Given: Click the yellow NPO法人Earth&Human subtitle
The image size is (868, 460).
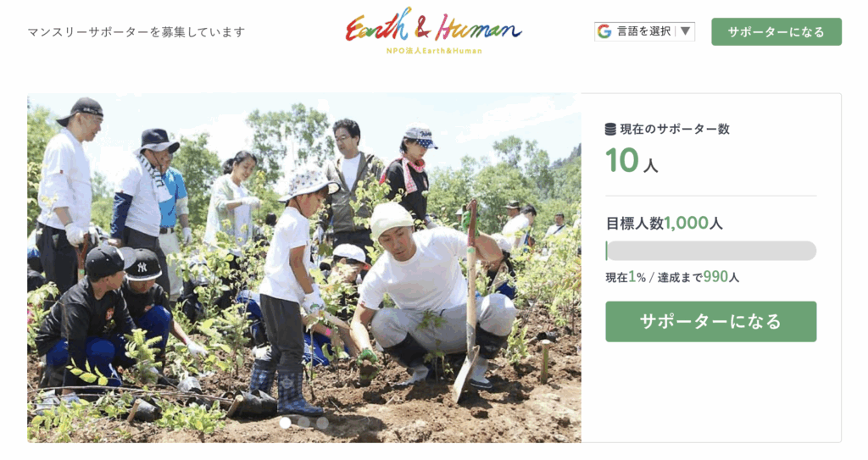Looking at the screenshot, I should click(435, 51).
